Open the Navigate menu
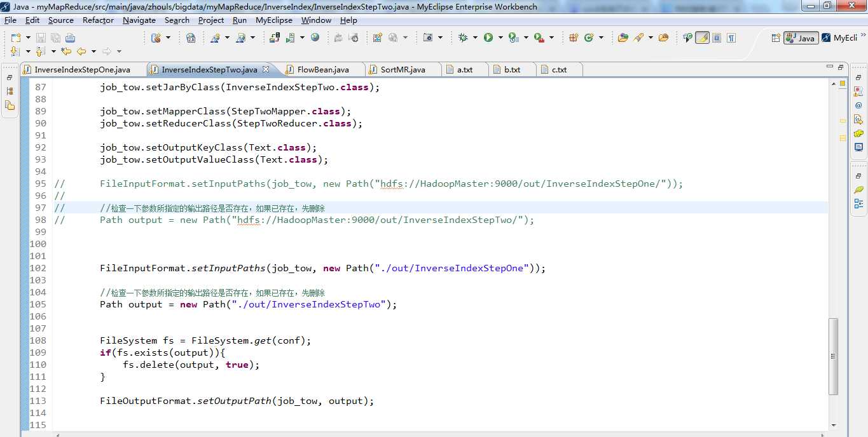The height and width of the screenshot is (437, 868). (139, 20)
